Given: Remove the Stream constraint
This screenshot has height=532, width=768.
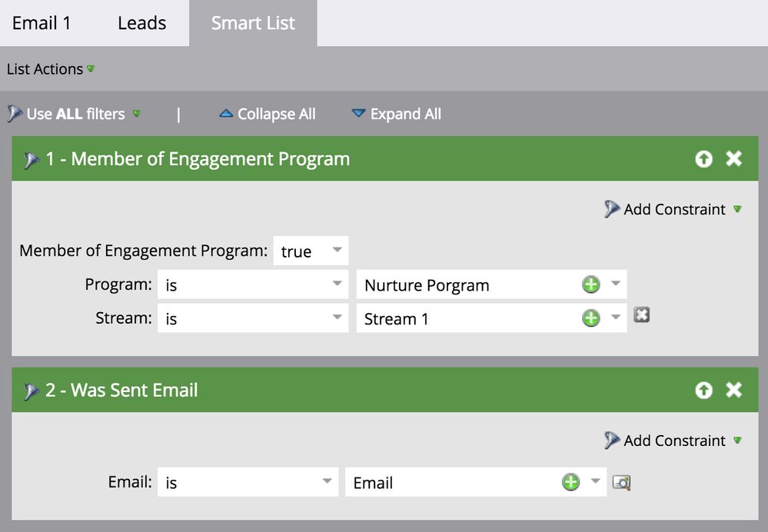Looking at the screenshot, I should click(x=642, y=314).
